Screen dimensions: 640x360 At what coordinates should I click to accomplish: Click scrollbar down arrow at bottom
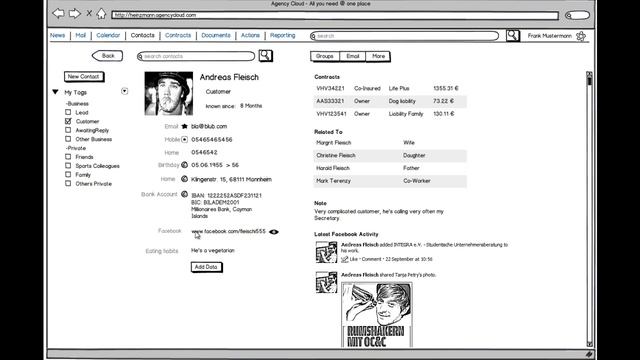pyautogui.click(x=589, y=344)
